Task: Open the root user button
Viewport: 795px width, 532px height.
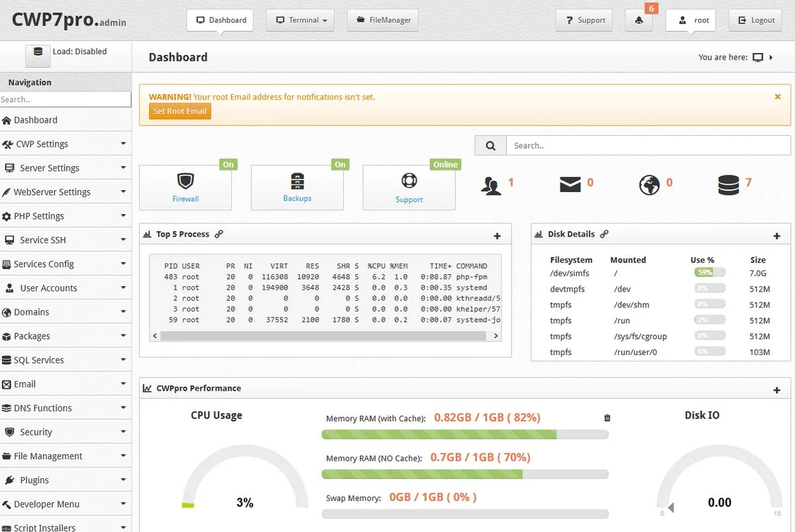Action: click(x=690, y=21)
